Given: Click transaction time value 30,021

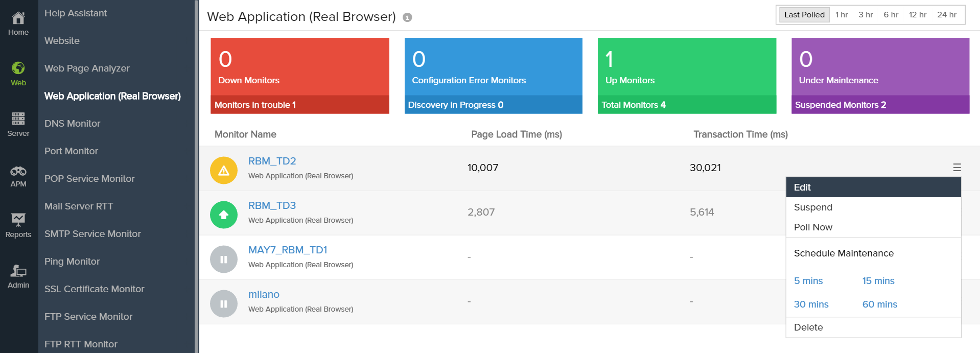Looking at the screenshot, I should (705, 168).
